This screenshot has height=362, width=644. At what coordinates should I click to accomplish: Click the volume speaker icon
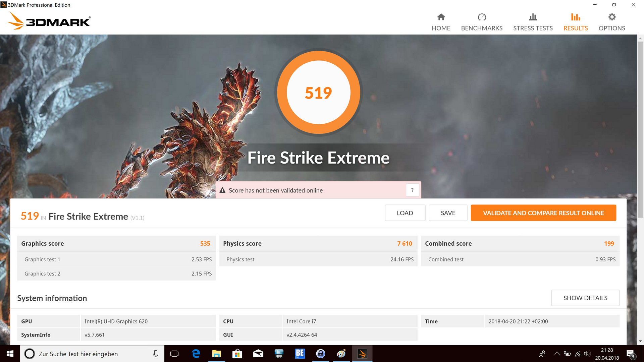587,354
